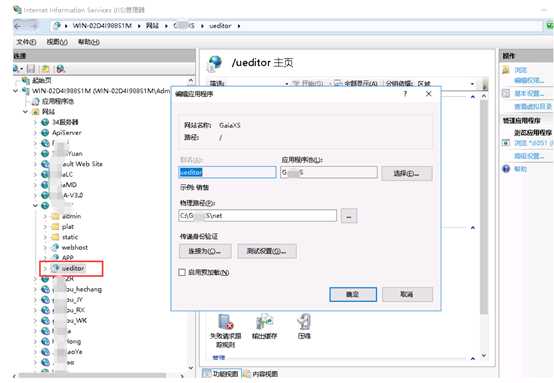
Task: Click the Forward navigation arrow
Action: [x=34, y=26]
